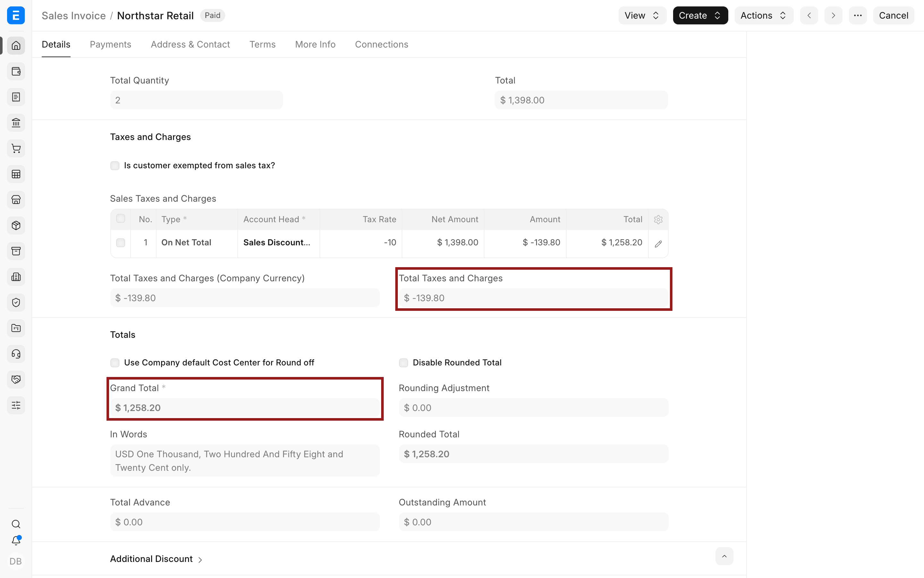Open the DB user avatar
Screen dimensions: 924x578
(16, 561)
